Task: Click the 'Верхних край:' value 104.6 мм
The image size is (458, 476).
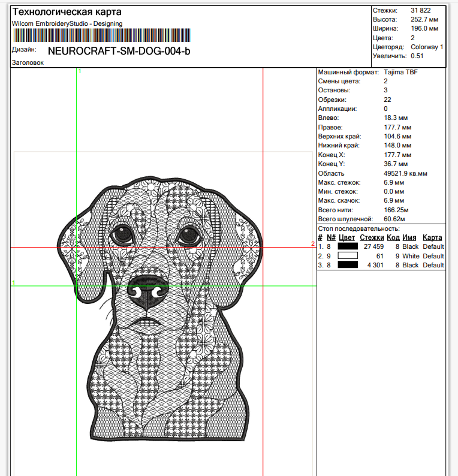Action: pyautogui.click(x=397, y=137)
